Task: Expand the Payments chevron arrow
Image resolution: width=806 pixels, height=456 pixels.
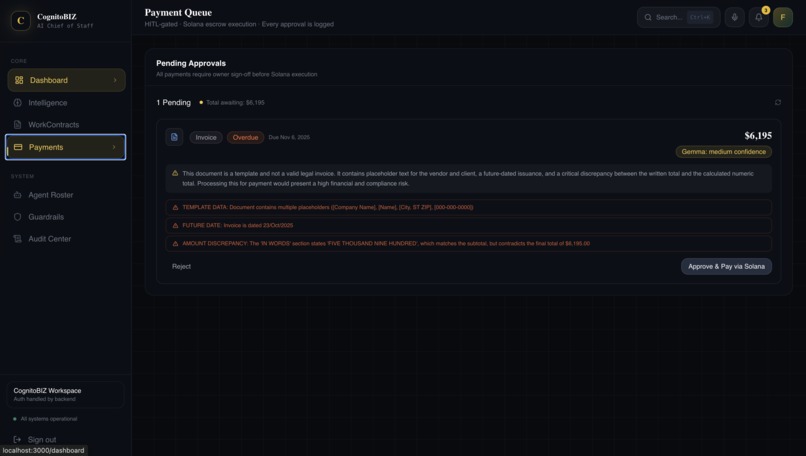Action: [x=114, y=147]
